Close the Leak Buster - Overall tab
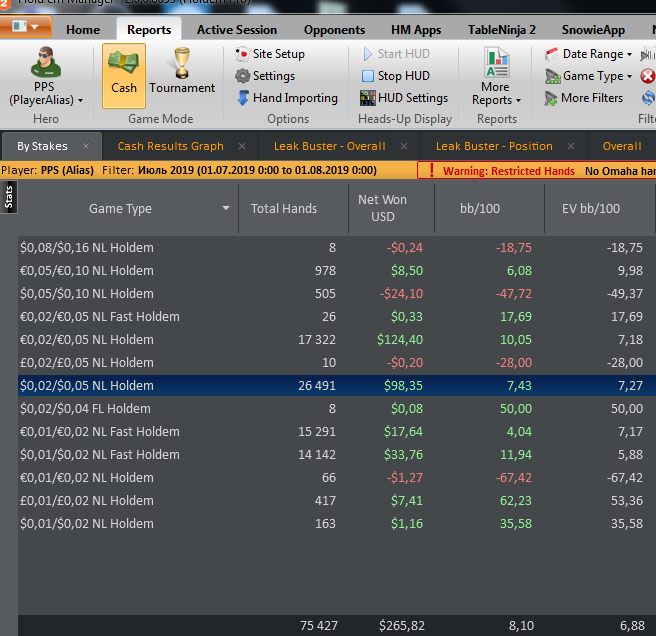 pyautogui.click(x=404, y=146)
